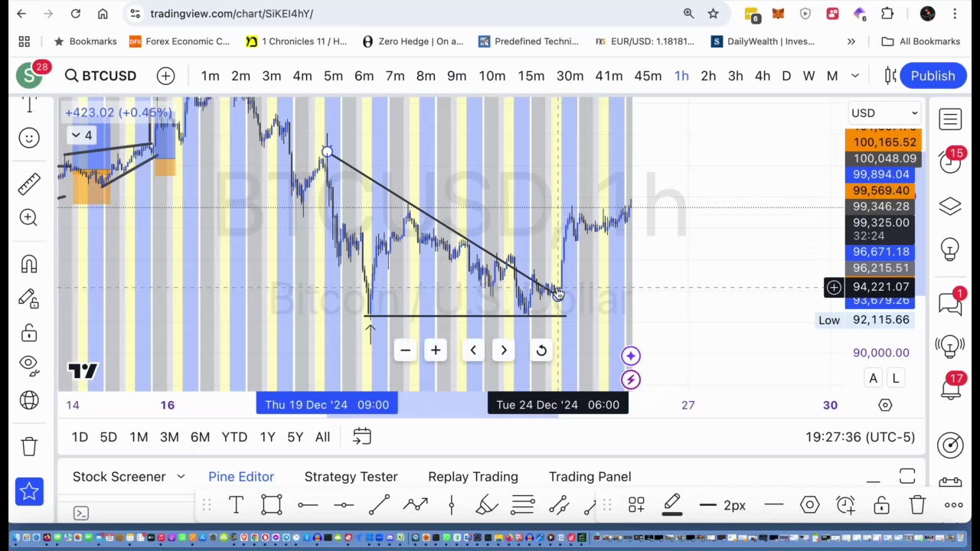Delete drawing with the floating toolbar trash
This screenshot has width=980, height=551.
pos(917,505)
